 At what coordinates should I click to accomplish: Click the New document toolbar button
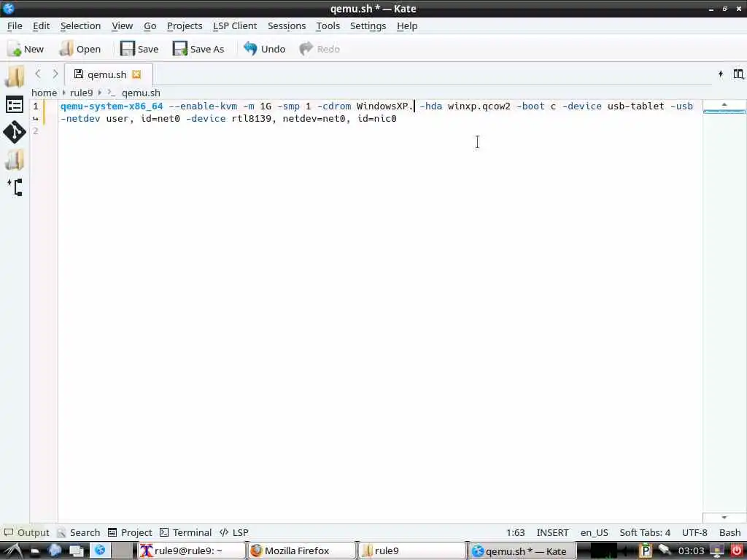click(26, 49)
